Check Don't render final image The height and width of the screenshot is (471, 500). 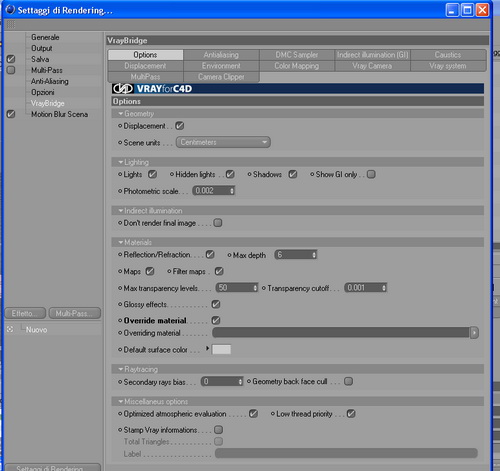click(x=218, y=223)
